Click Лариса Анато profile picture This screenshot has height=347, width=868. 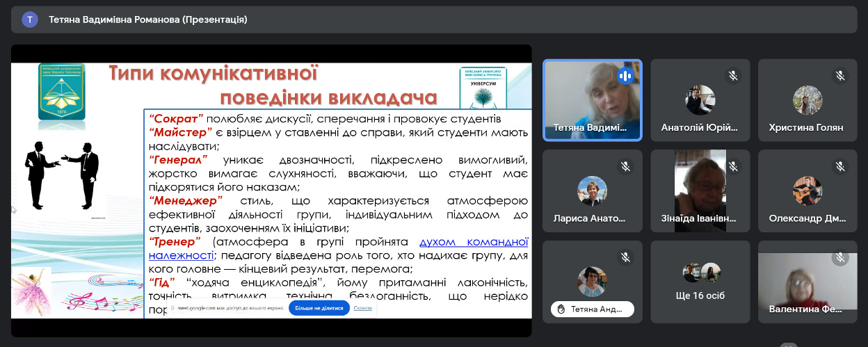(593, 191)
